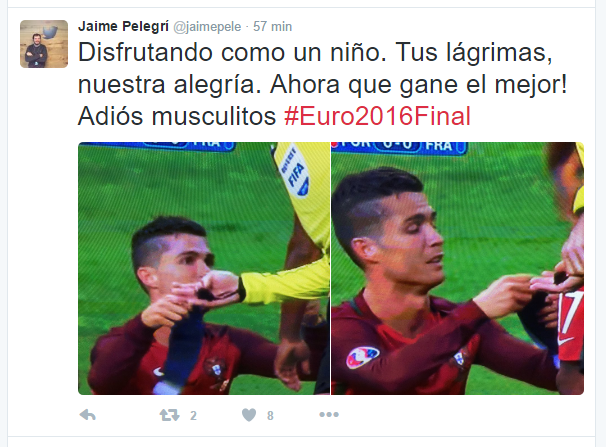This screenshot has width=606, height=447.
Task: Enlarge the right photo of the player
Action: click(457, 269)
